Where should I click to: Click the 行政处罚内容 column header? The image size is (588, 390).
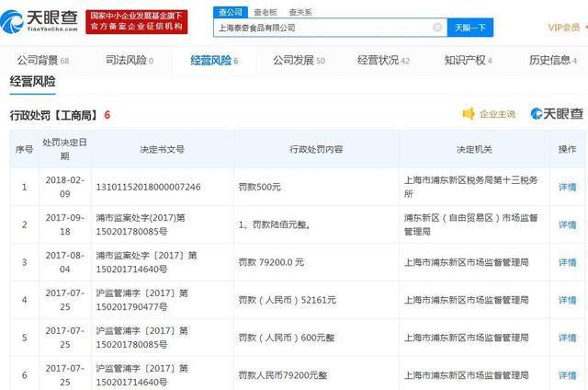tap(316, 149)
